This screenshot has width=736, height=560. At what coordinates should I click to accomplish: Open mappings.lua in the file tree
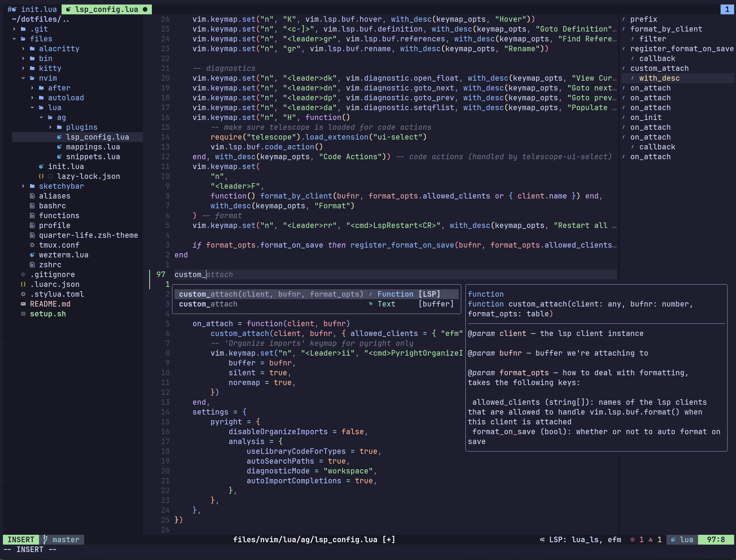pos(93,147)
